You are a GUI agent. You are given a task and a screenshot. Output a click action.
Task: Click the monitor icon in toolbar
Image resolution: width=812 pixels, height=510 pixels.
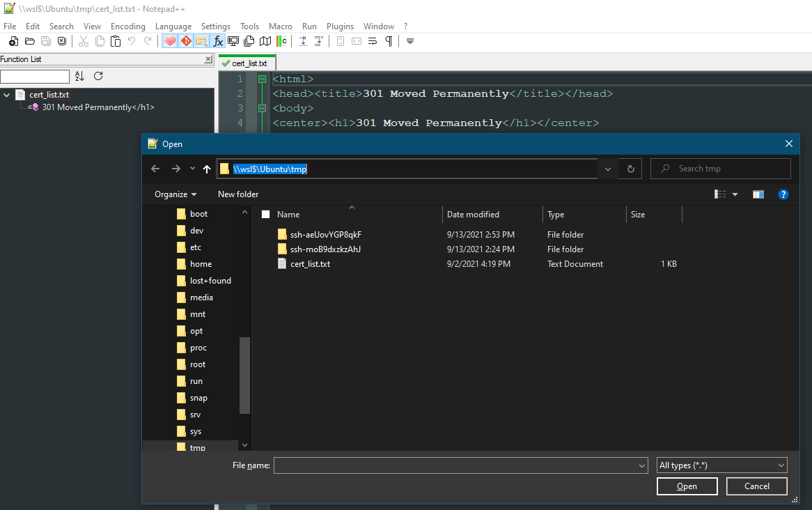(x=233, y=42)
